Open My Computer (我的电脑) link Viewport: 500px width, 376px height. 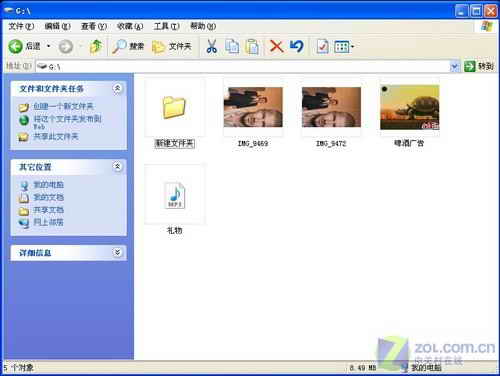click(x=48, y=185)
